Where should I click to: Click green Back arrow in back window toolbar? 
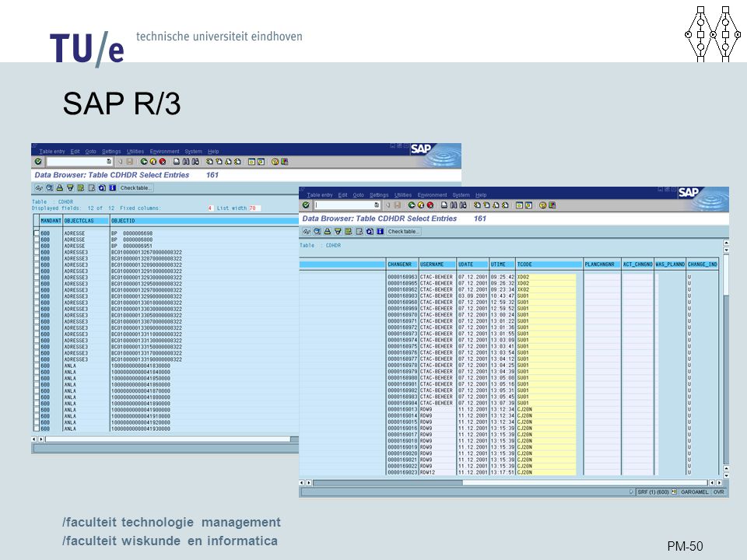click(x=144, y=162)
